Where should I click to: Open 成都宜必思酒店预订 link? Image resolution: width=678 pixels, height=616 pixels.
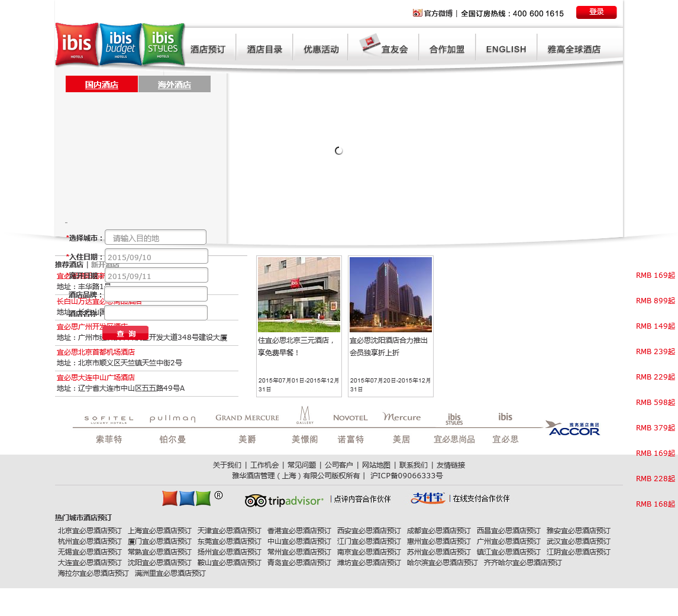point(439,531)
